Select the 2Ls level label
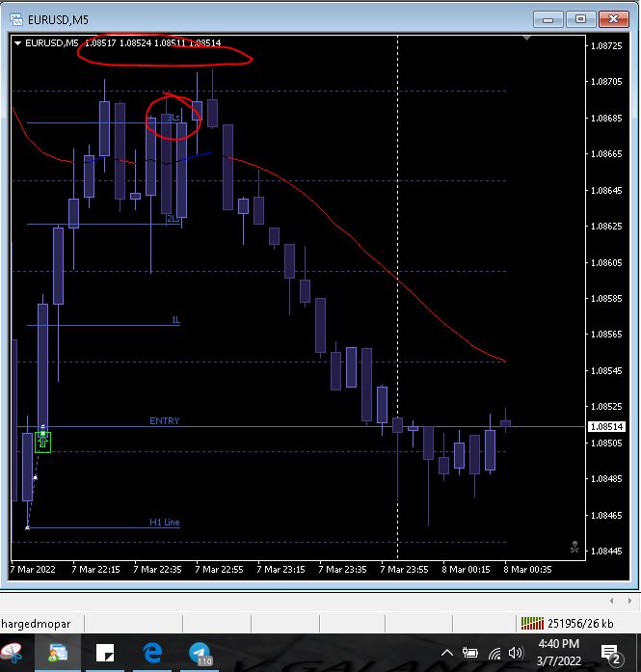 pyautogui.click(x=174, y=219)
